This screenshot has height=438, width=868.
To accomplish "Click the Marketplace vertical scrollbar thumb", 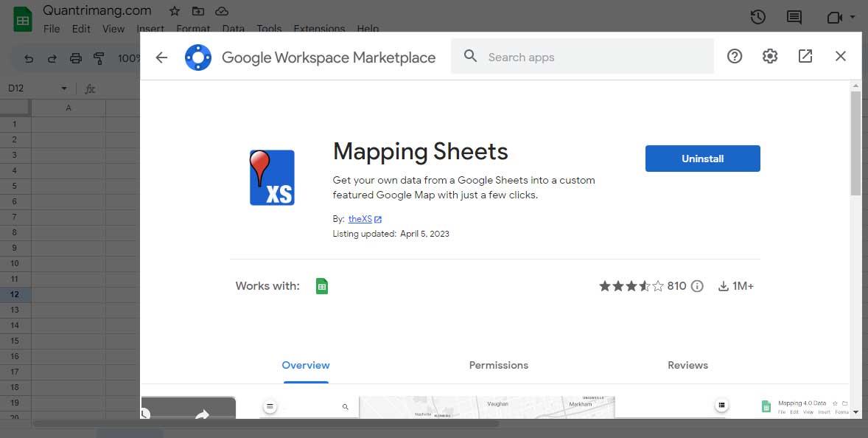I will [855, 143].
